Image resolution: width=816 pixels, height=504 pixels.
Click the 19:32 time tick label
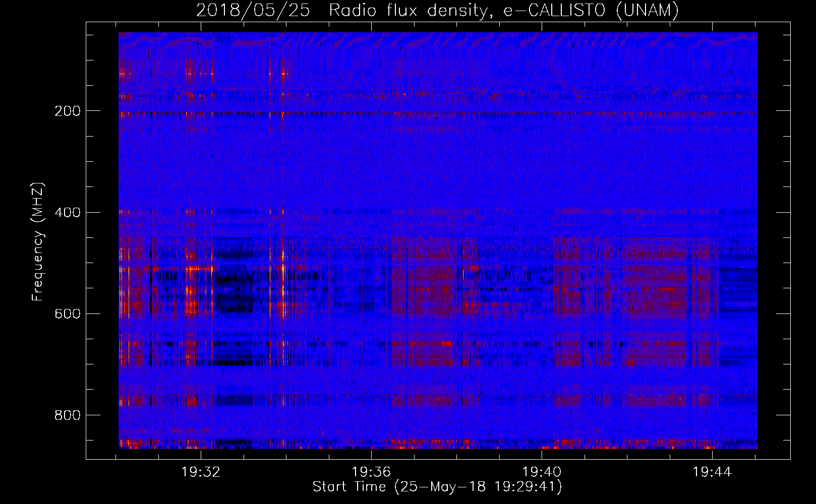click(201, 472)
